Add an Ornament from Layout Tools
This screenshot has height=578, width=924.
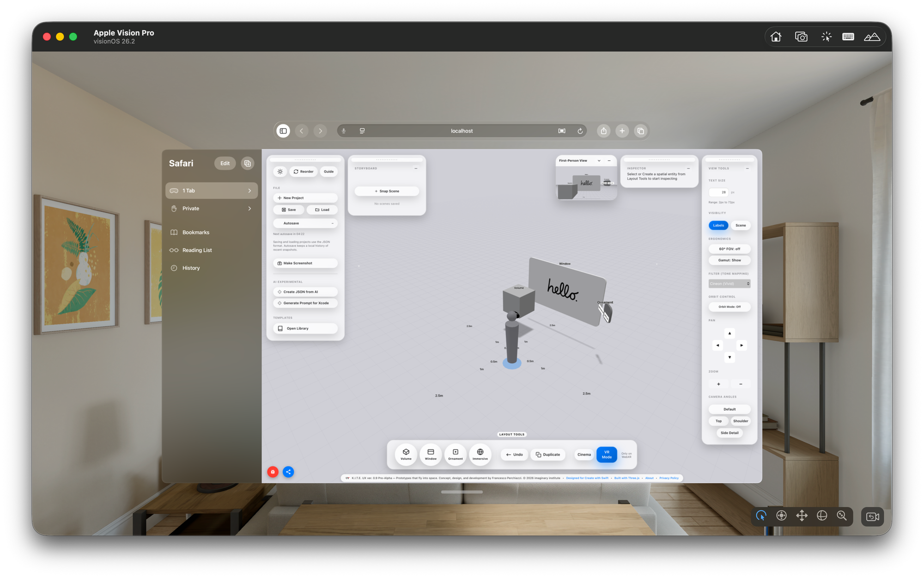tap(455, 454)
